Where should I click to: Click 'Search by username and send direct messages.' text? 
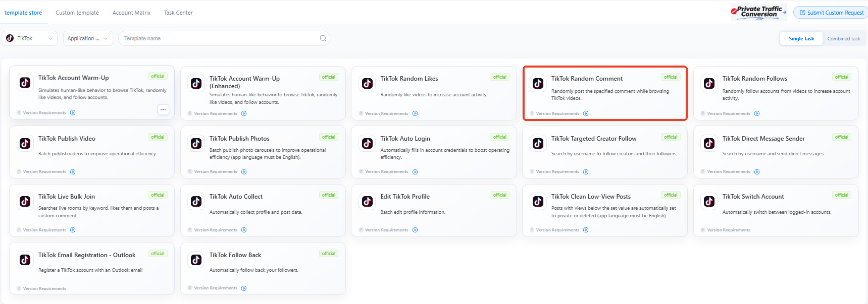click(773, 154)
